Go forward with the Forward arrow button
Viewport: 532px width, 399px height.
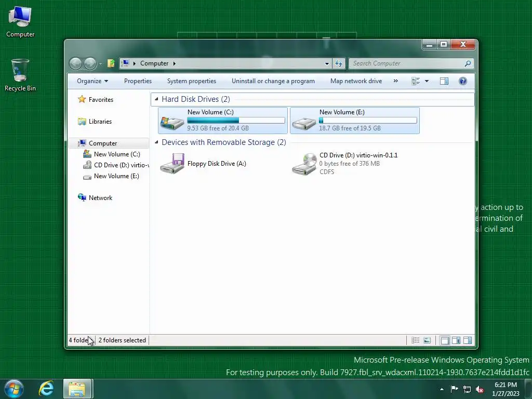pos(90,63)
